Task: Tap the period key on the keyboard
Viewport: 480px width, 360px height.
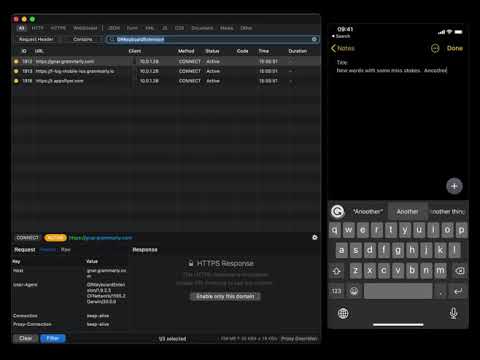Action: (x=441, y=291)
